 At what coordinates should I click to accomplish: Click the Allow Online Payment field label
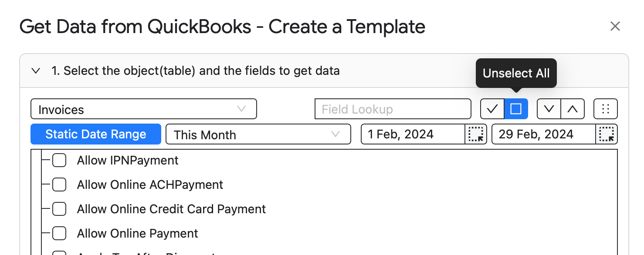point(138,233)
